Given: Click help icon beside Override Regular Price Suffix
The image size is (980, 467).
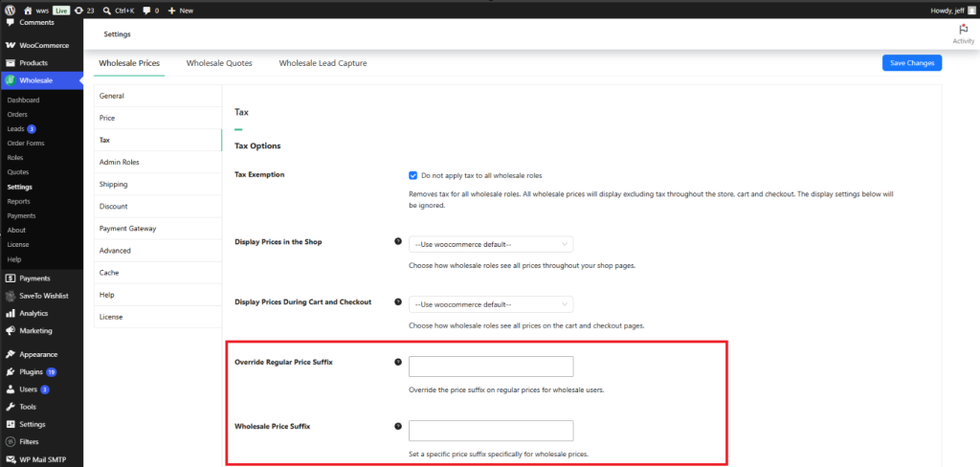Looking at the screenshot, I should coord(398,362).
